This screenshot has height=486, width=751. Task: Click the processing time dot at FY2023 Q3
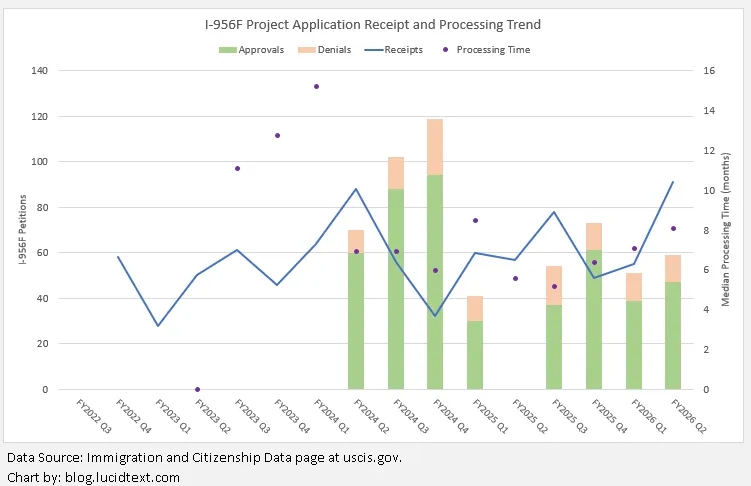coord(238,169)
